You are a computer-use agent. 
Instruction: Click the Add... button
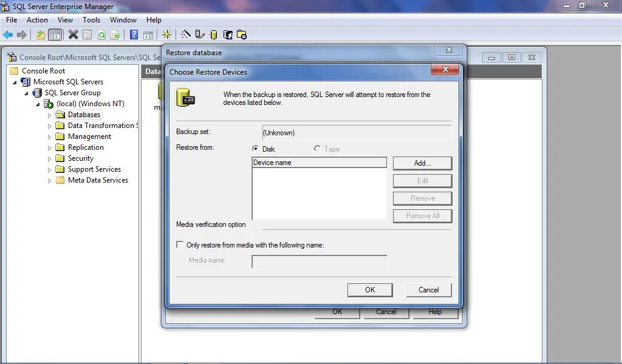pos(423,163)
